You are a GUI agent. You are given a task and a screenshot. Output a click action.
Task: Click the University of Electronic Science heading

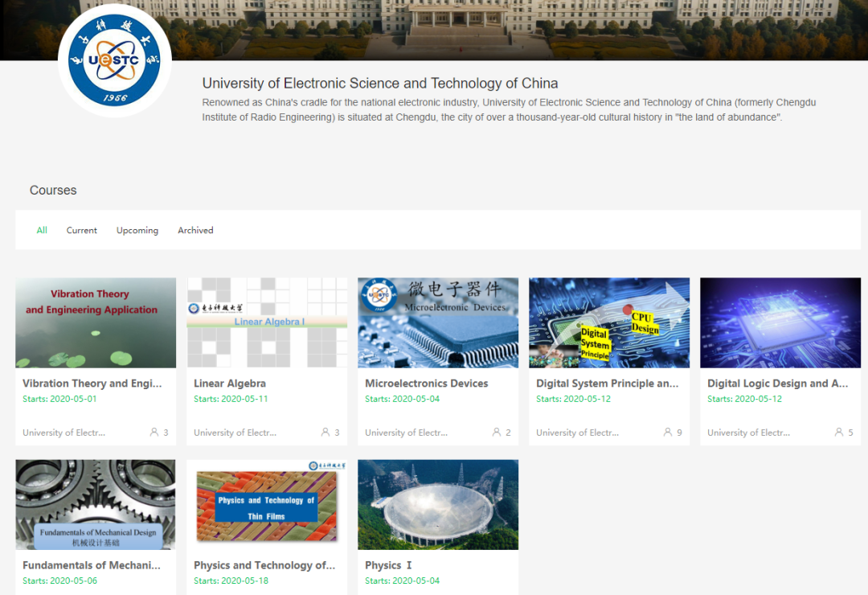click(379, 83)
